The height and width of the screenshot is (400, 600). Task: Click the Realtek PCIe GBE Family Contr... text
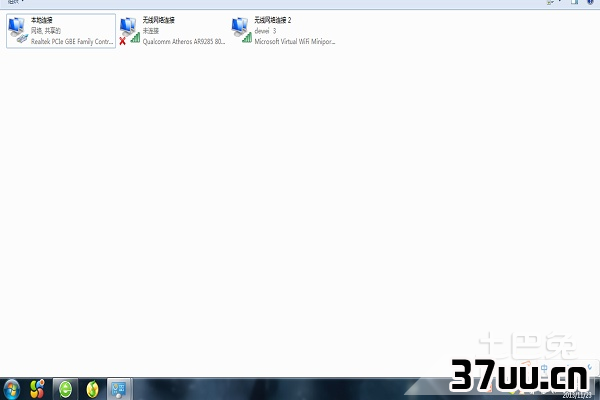[x=72, y=41]
